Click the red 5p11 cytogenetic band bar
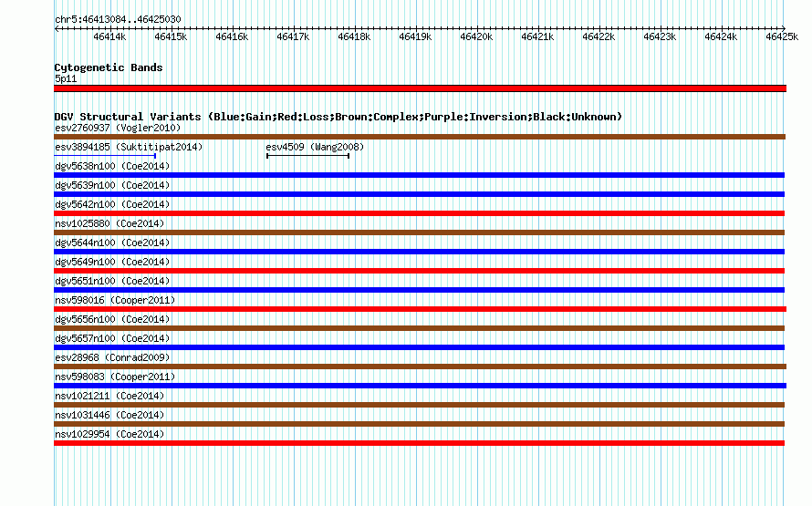The image size is (812, 506). (420, 88)
